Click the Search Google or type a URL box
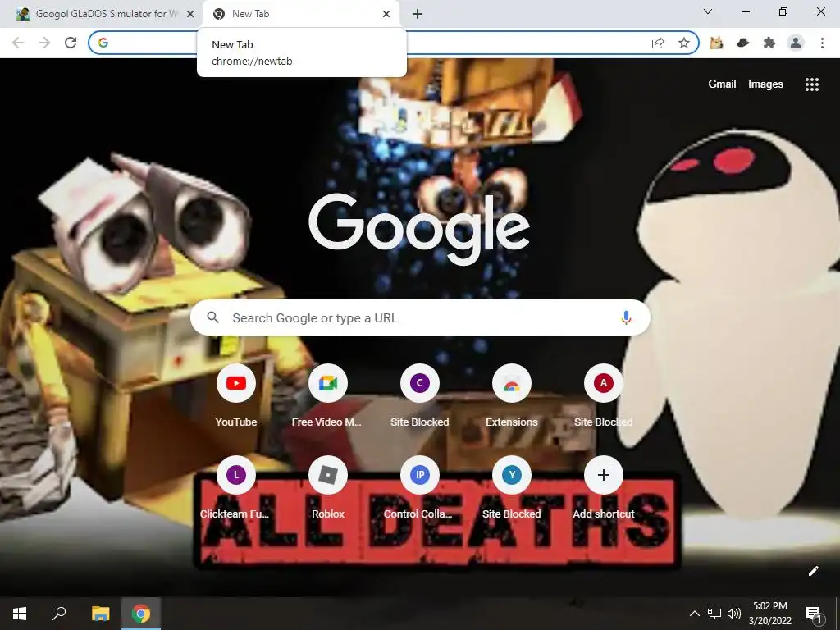Screen dimensions: 840x630 [x=421, y=317]
